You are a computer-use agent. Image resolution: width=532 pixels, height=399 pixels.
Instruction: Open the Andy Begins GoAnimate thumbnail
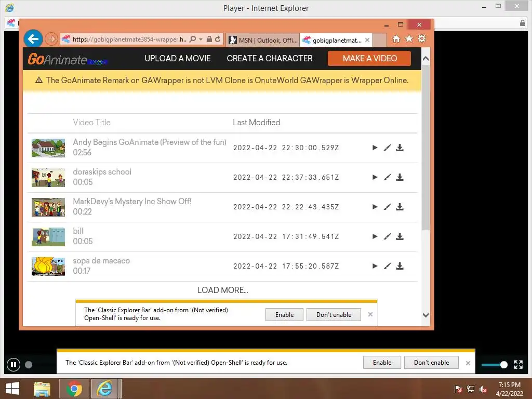click(x=48, y=148)
